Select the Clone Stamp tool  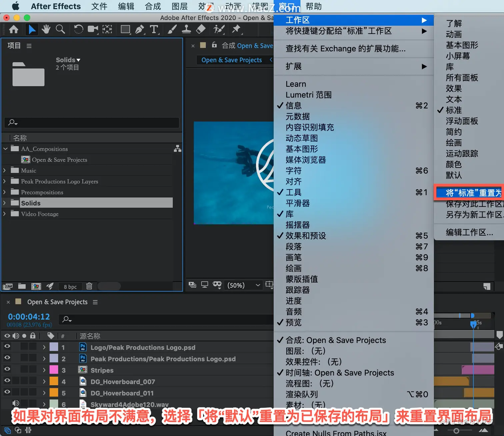tap(186, 29)
